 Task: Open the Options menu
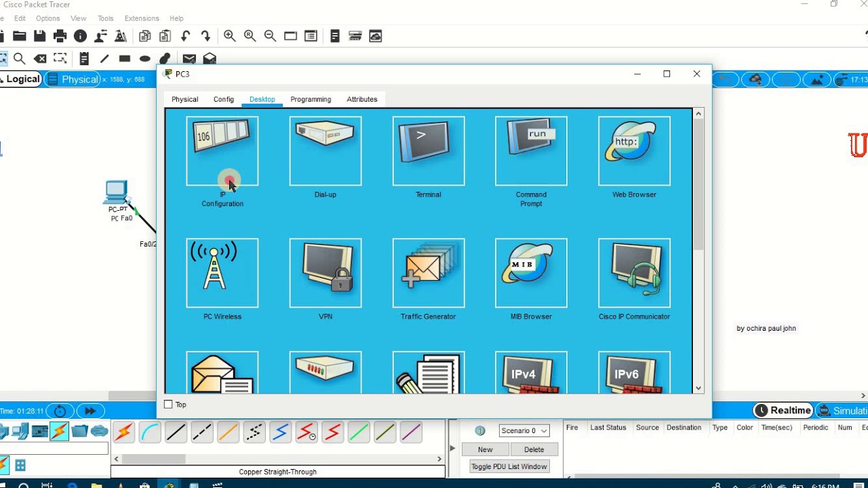click(47, 18)
